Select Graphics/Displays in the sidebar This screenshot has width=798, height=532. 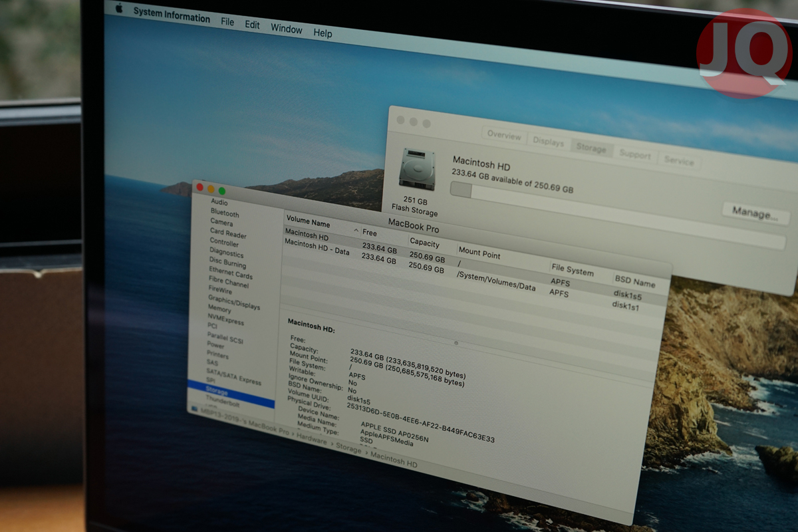[x=234, y=303]
